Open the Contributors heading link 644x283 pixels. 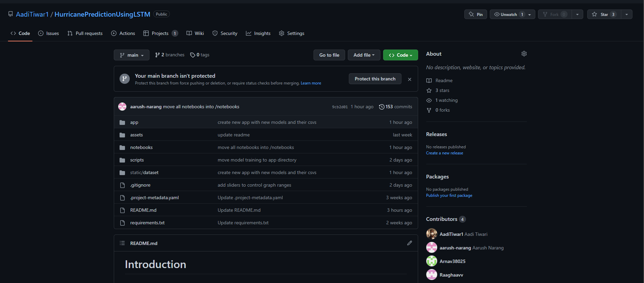(x=446, y=219)
